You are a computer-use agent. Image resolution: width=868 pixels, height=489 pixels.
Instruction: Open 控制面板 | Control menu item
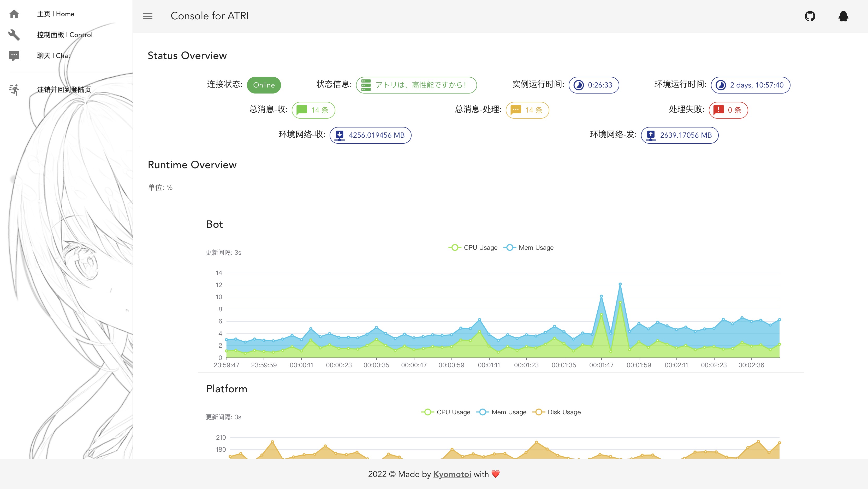click(65, 35)
